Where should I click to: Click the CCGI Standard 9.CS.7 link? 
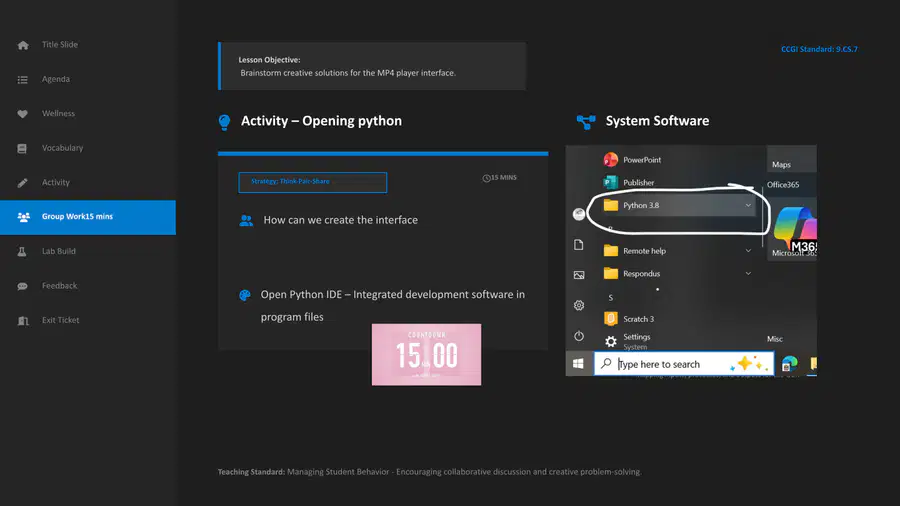(819, 49)
